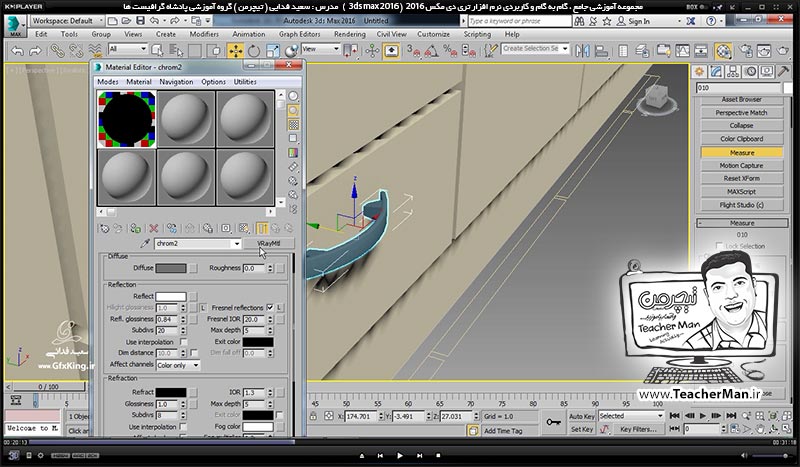The height and width of the screenshot is (467, 800).
Task: Click the search keyword or phrase field
Action: 519,21
